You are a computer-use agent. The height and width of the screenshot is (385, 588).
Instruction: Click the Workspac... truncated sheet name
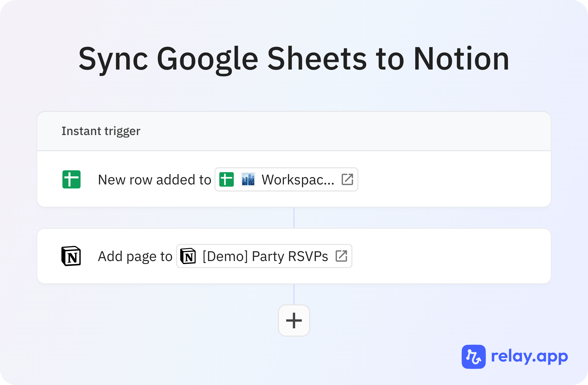(298, 180)
